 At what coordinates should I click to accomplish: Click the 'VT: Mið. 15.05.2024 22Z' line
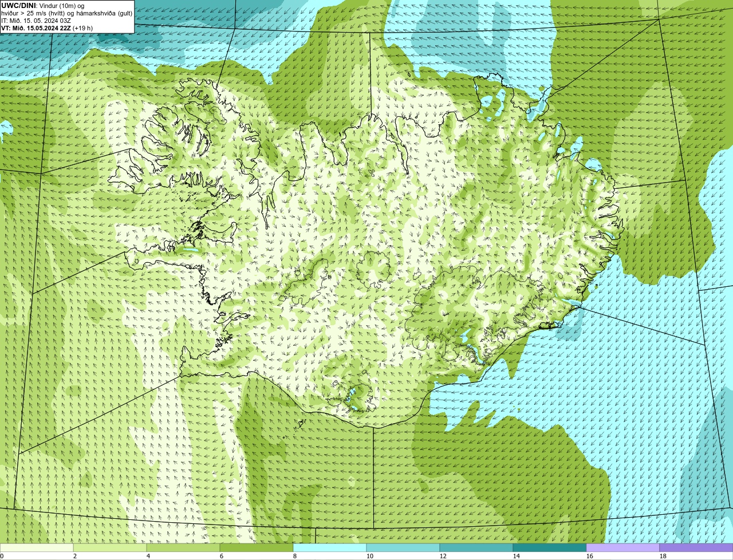coord(36,27)
